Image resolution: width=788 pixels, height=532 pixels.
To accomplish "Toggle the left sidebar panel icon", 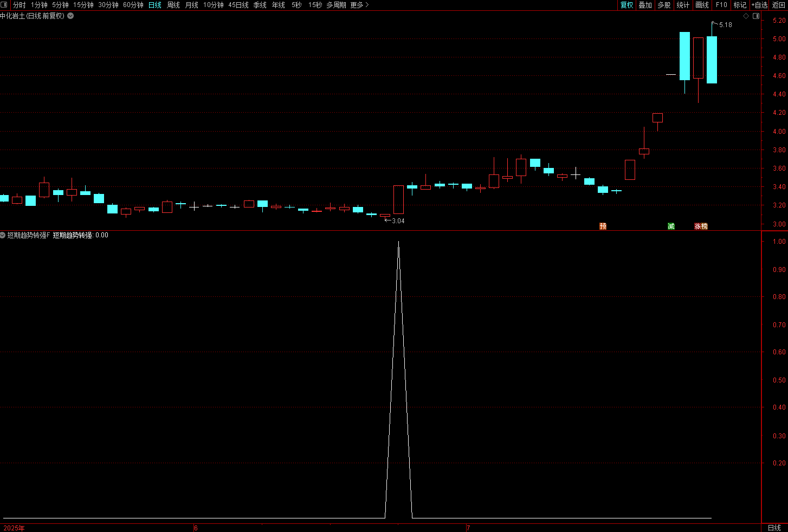I will [x=5, y=5].
